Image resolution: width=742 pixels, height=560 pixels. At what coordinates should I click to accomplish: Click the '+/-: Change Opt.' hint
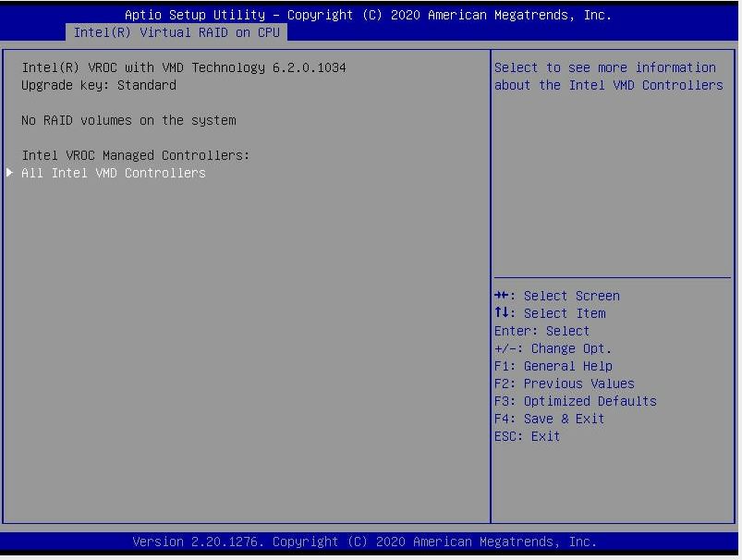(x=553, y=348)
